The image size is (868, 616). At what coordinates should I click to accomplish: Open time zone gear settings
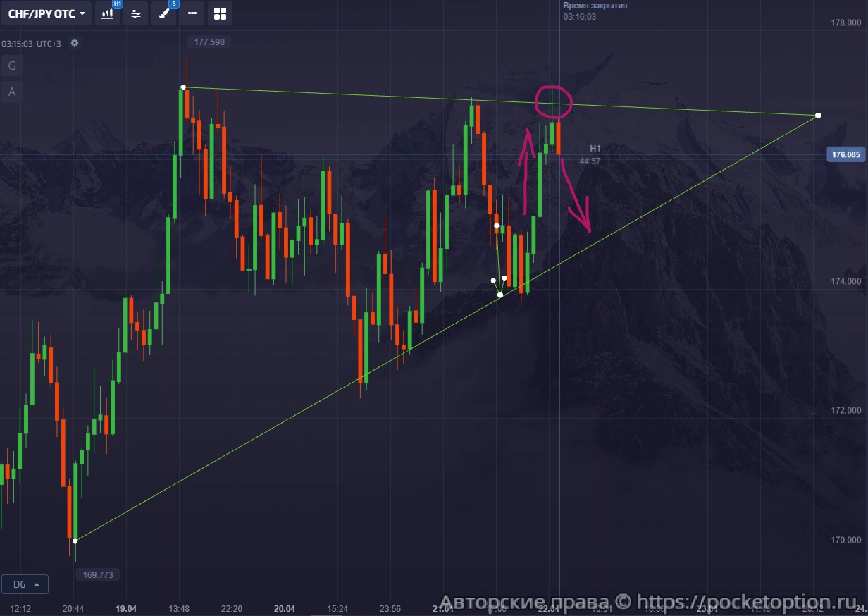[75, 43]
